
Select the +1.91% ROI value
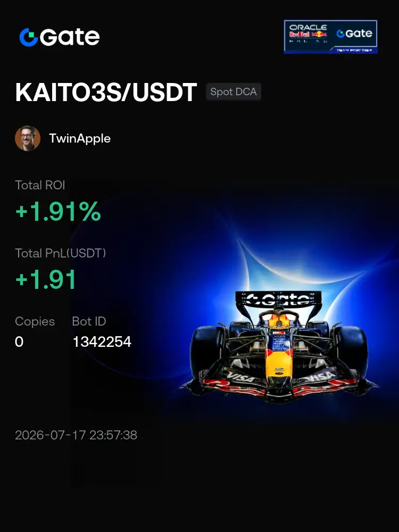[x=58, y=211]
